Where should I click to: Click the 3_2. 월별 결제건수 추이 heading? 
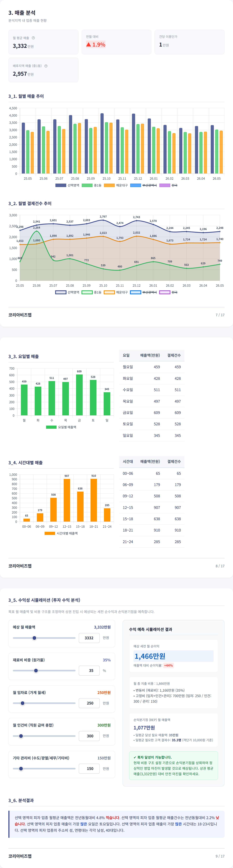pos(30,203)
